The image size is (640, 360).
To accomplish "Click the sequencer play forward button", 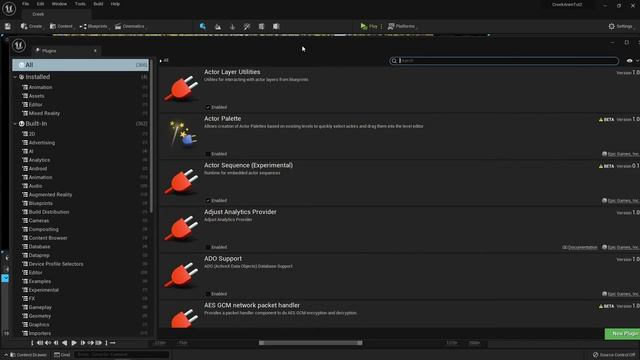I will (73, 343).
